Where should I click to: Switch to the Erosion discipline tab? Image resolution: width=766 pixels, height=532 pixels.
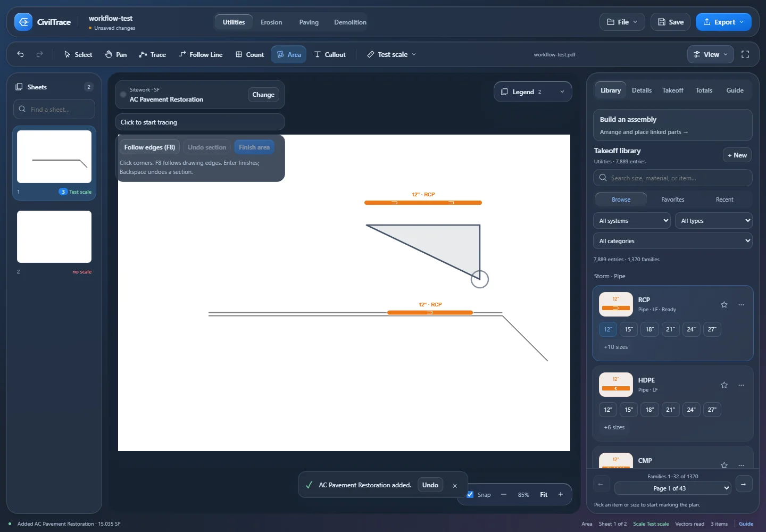[x=271, y=22]
